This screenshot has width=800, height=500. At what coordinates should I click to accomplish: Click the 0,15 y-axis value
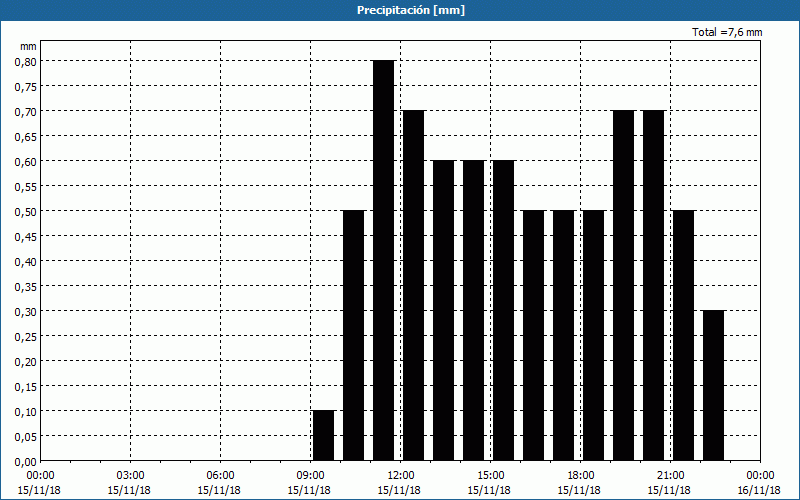26,386
